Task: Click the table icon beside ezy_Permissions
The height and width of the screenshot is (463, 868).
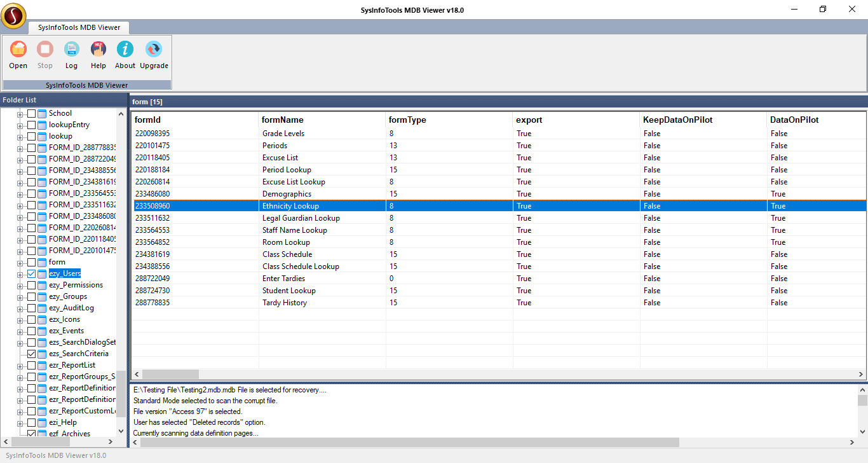Action: coord(42,285)
